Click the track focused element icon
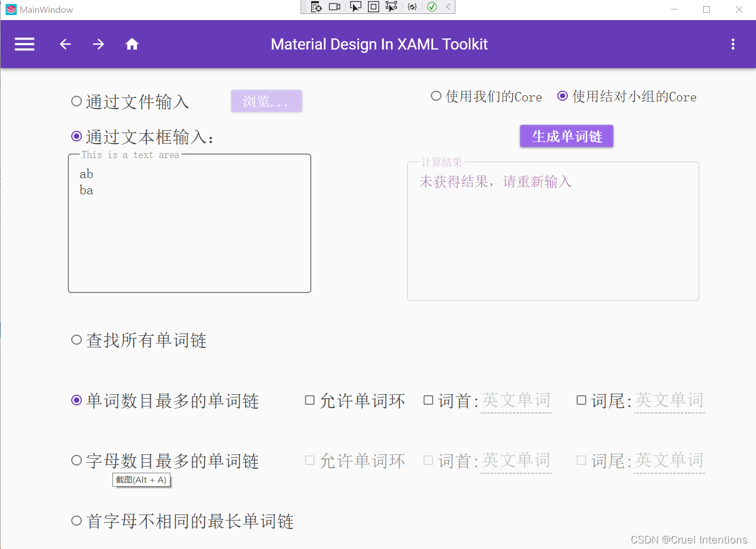This screenshot has width=756, height=549. click(391, 7)
